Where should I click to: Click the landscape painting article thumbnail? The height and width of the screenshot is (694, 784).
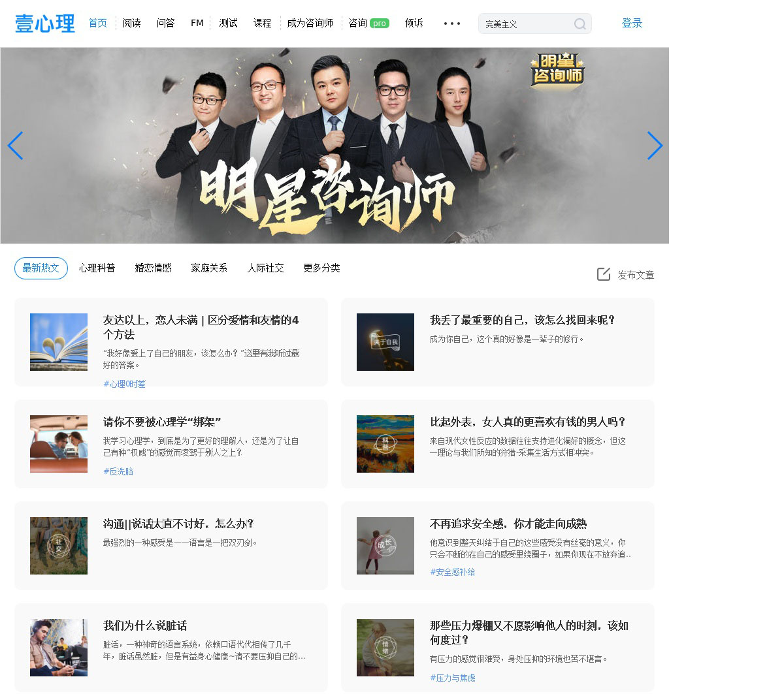tap(385, 444)
